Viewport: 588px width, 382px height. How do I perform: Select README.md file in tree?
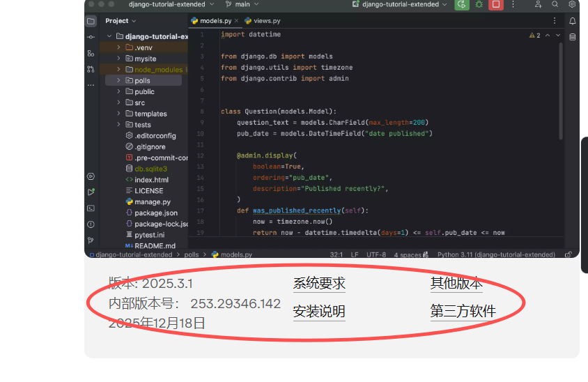150,246
